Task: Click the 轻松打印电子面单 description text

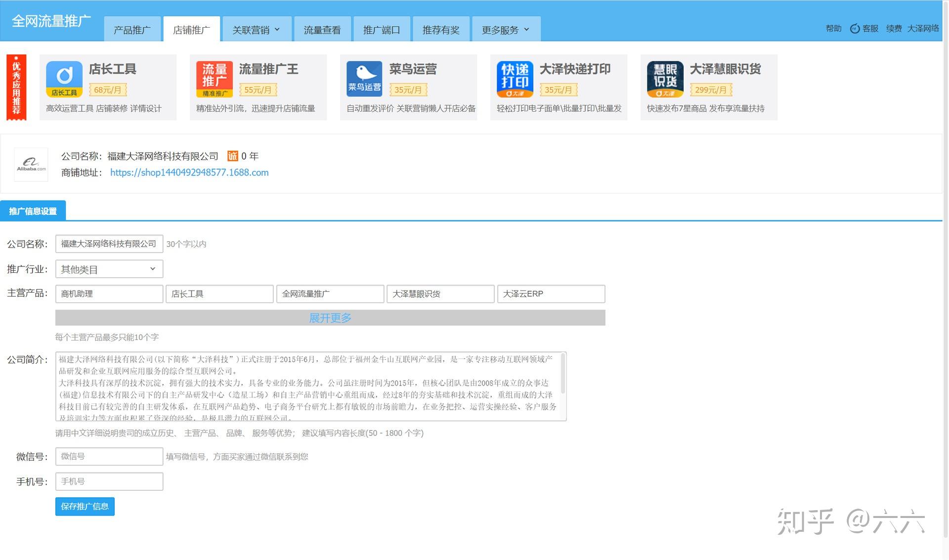Action: pyautogui.click(x=559, y=108)
